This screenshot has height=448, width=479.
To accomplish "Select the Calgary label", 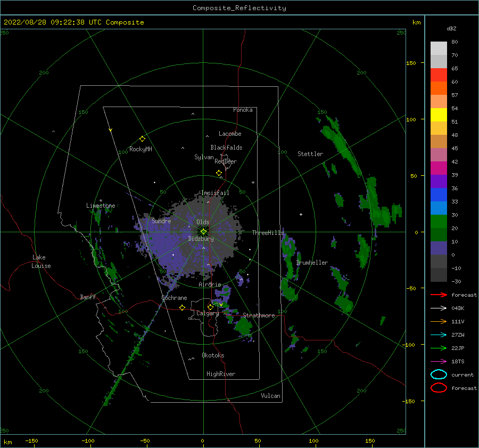I will (x=208, y=313).
